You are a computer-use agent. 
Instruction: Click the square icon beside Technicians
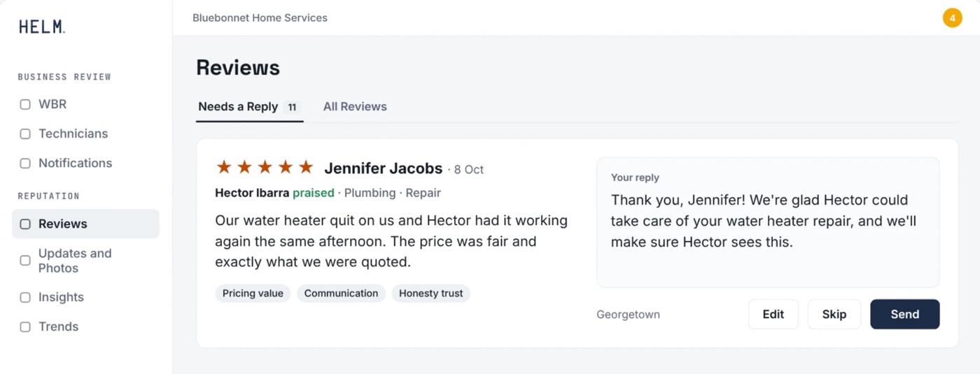coord(25,134)
